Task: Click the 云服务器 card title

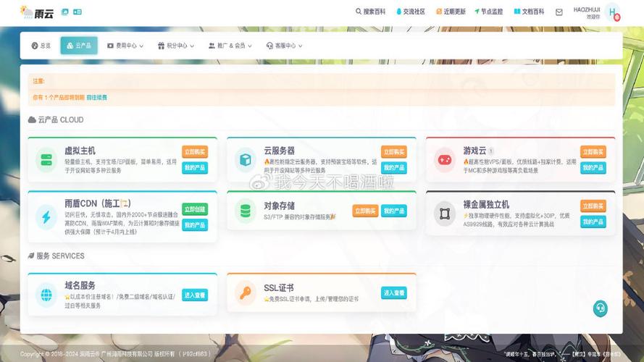Action: pyautogui.click(x=280, y=151)
